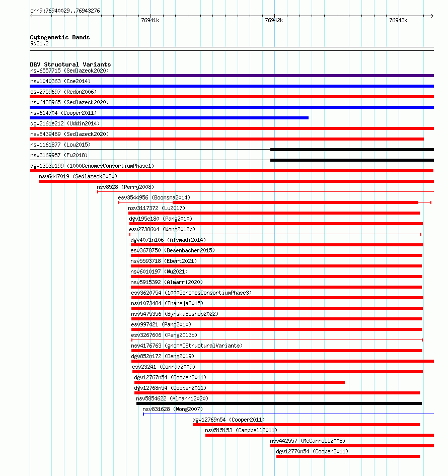Open dgv4071n106 (Alsmadi2014) label
448x476 pixels.
click(168, 240)
